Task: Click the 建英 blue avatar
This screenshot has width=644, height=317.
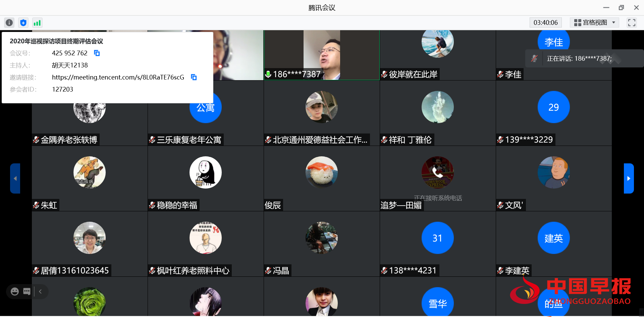Action: [x=554, y=238]
